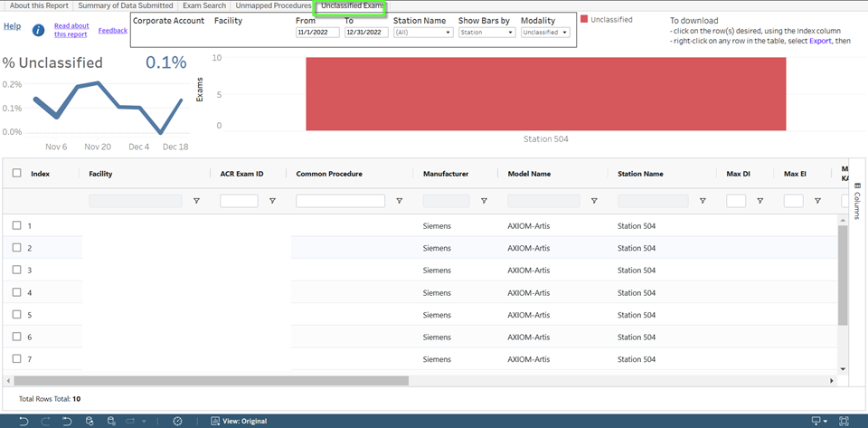Sort by Model Name column header

tap(529, 174)
